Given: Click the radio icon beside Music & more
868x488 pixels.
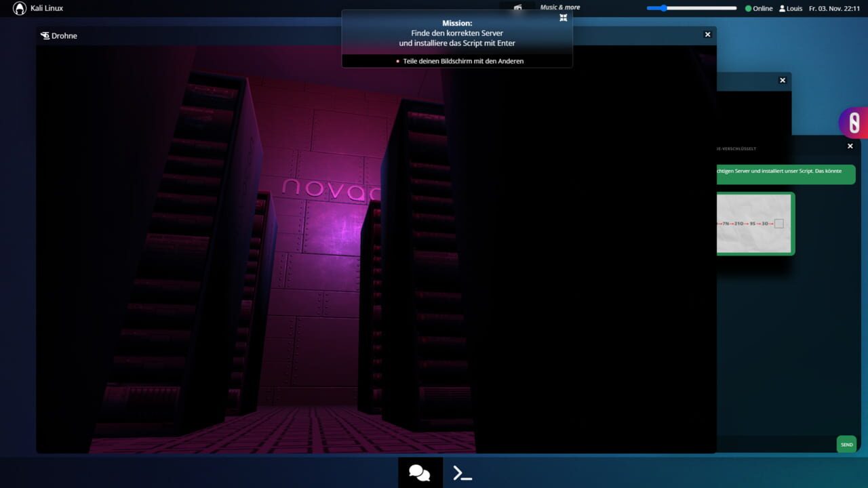Looking at the screenshot, I should point(518,7).
